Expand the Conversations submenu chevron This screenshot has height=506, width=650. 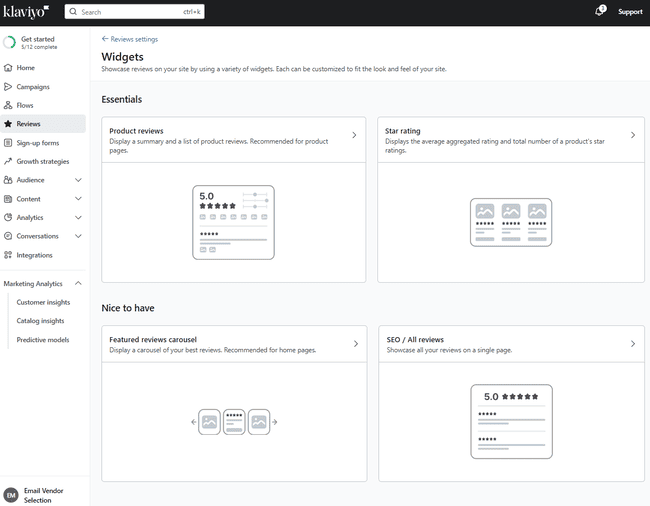tap(78, 236)
